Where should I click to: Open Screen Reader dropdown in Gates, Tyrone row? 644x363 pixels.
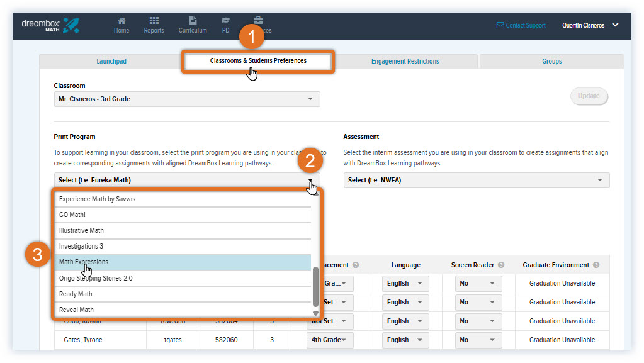pos(478,340)
